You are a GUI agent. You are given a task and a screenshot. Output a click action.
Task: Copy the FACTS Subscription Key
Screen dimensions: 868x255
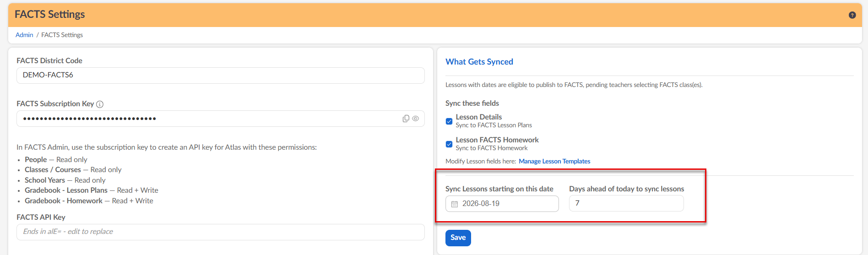406,119
